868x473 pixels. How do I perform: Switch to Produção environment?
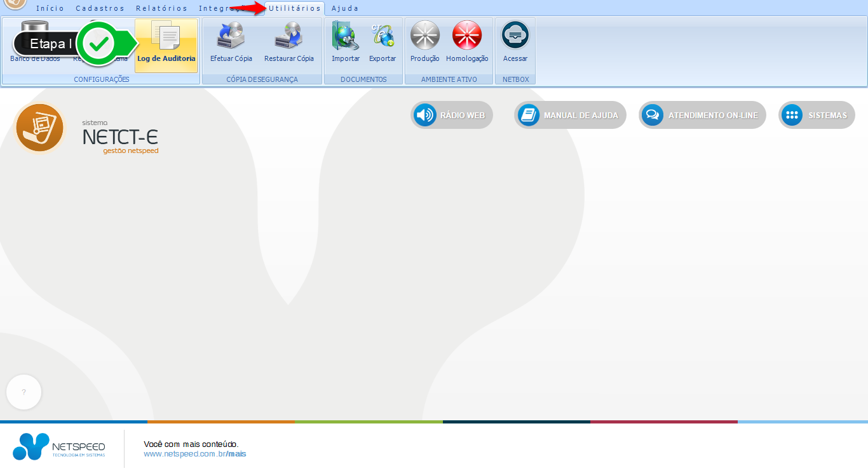pyautogui.click(x=424, y=43)
